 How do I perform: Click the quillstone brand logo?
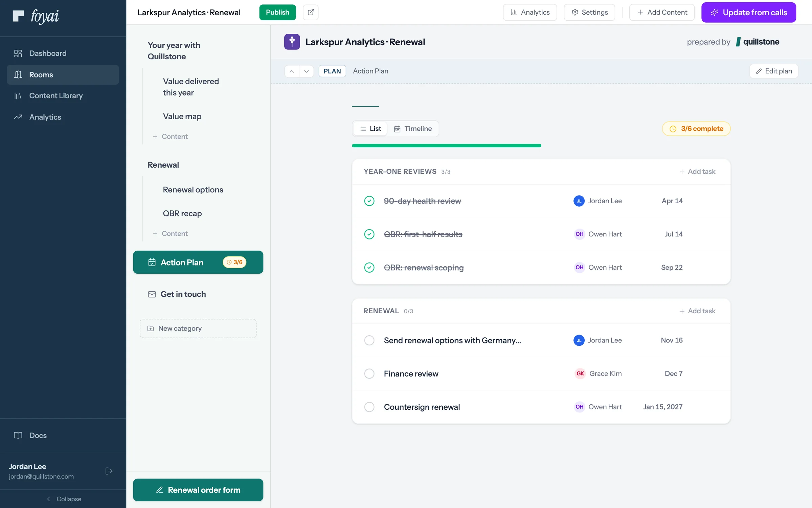click(x=758, y=42)
